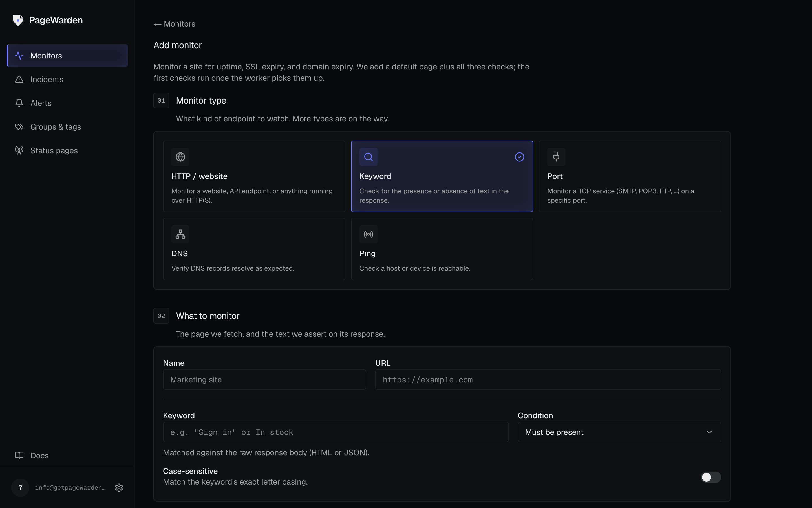Click the PageWarden shield logo
This screenshot has height=508, width=812.
[18, 20]
